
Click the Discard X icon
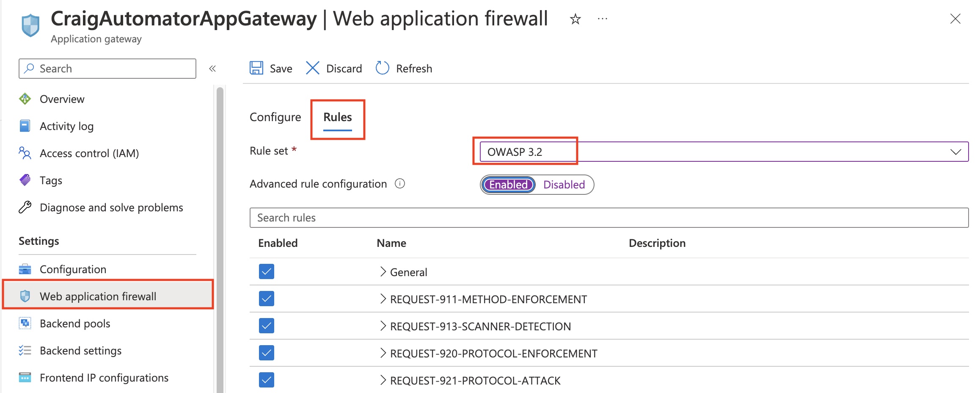coord(312,68)
